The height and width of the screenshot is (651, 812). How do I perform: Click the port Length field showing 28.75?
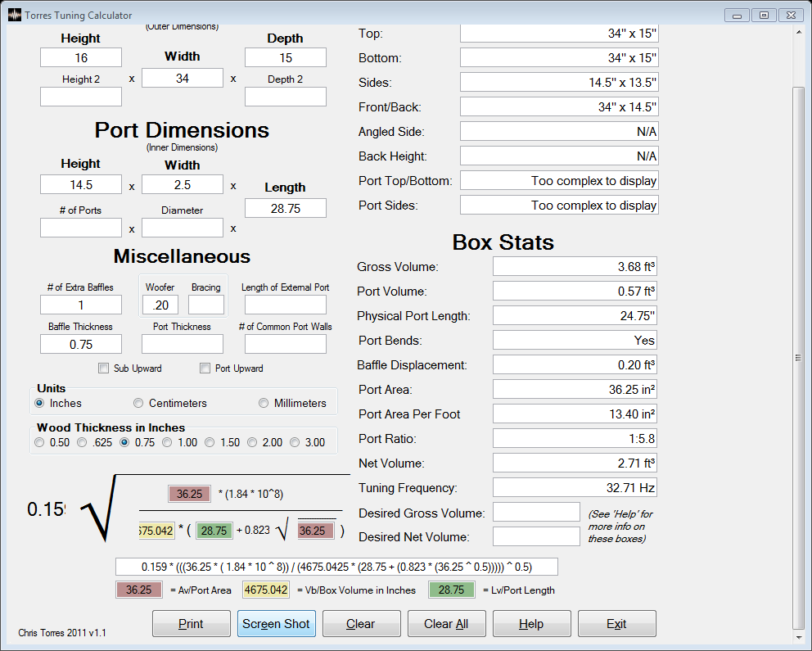click(x=286, y=208)
